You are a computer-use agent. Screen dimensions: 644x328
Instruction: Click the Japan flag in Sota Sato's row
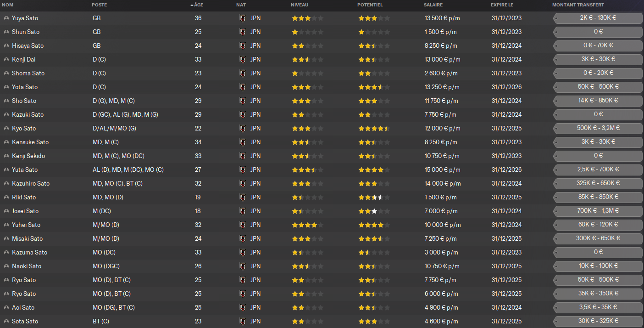(x=243, y=322)
